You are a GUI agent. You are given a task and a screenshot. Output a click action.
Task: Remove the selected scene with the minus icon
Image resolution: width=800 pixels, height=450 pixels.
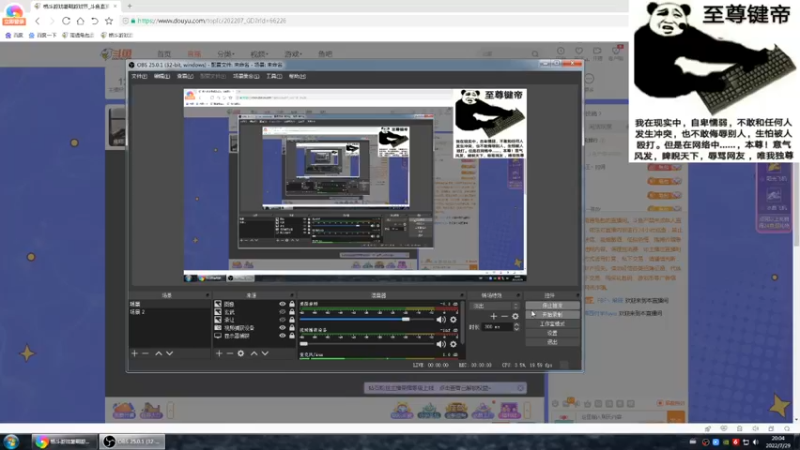pos(145,353)
